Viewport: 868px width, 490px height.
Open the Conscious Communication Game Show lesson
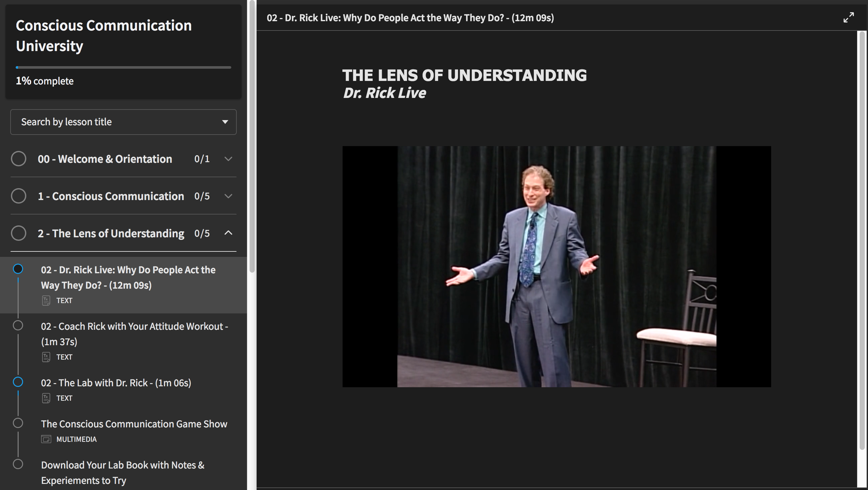134,424
